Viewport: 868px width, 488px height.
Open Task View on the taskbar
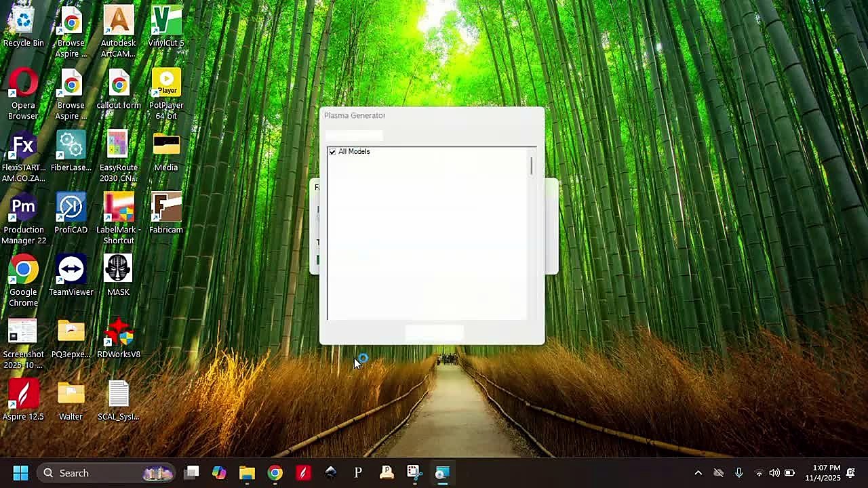191,472
